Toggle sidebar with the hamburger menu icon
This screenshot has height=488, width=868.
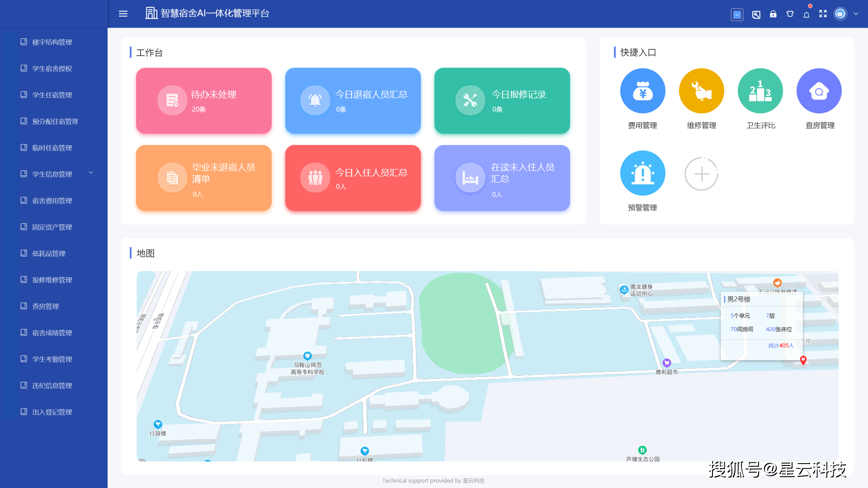(123, 14)
